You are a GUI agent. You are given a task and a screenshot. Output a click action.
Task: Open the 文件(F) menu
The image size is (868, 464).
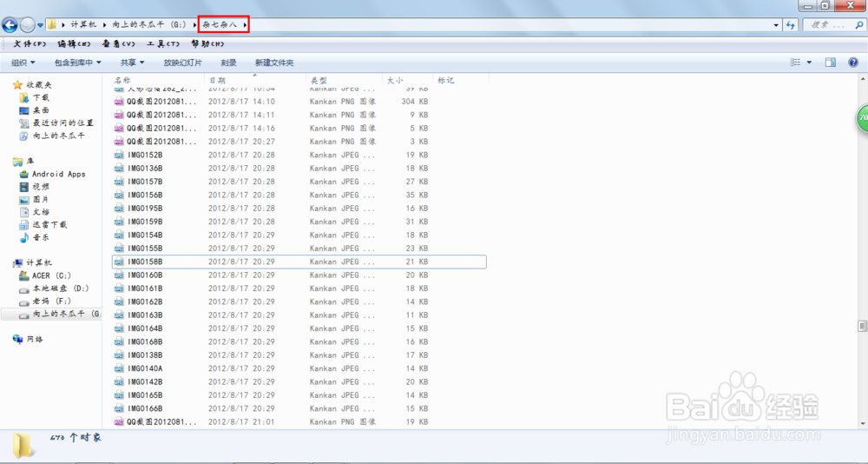[x=30, y=43]
